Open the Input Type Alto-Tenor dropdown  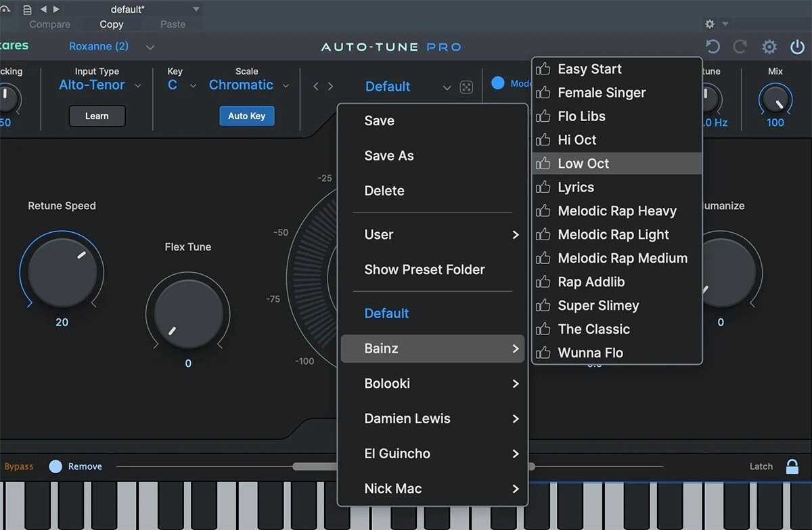coord(99,85)
